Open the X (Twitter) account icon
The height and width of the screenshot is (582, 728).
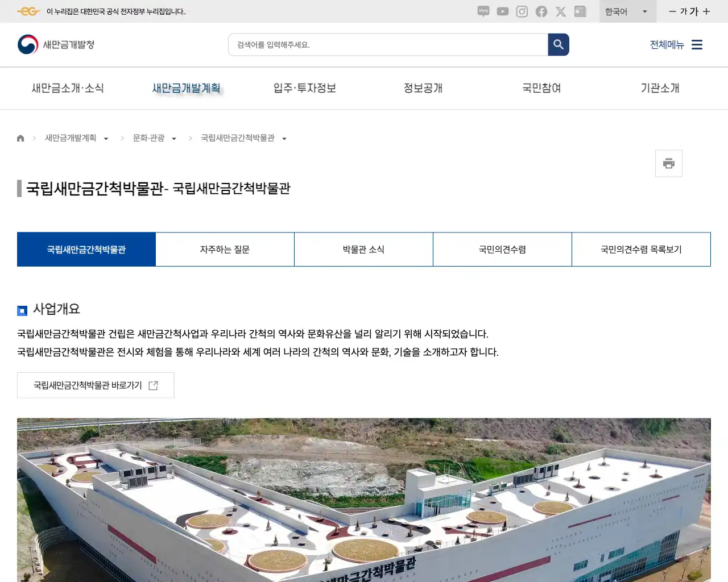[560, 11]
